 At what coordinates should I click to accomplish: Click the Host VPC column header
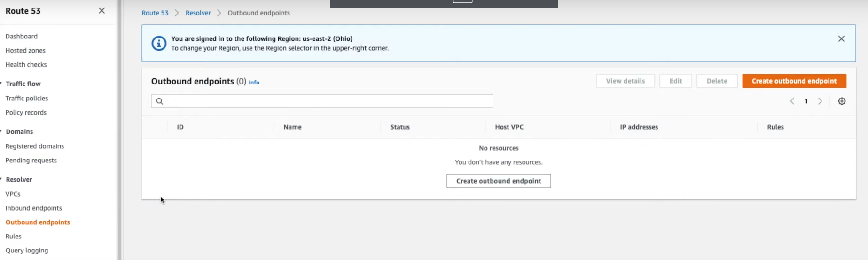tap(509, 127)
